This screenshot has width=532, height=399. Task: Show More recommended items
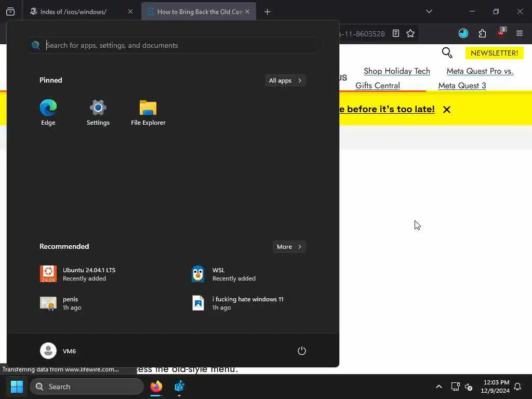(x=289, y=247)
